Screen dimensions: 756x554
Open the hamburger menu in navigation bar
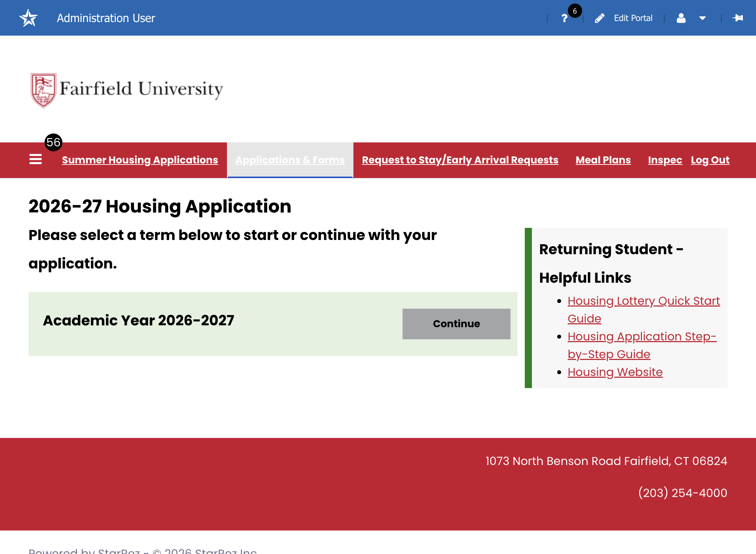(x=36, y=159)
